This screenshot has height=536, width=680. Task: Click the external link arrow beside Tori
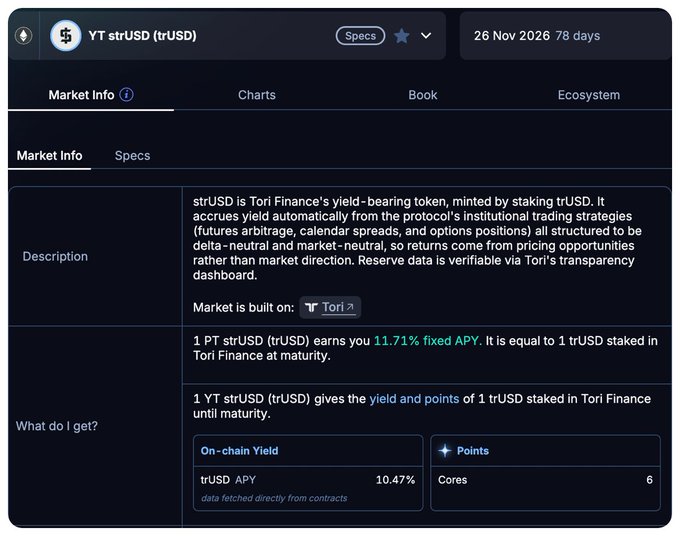[350, 307]
